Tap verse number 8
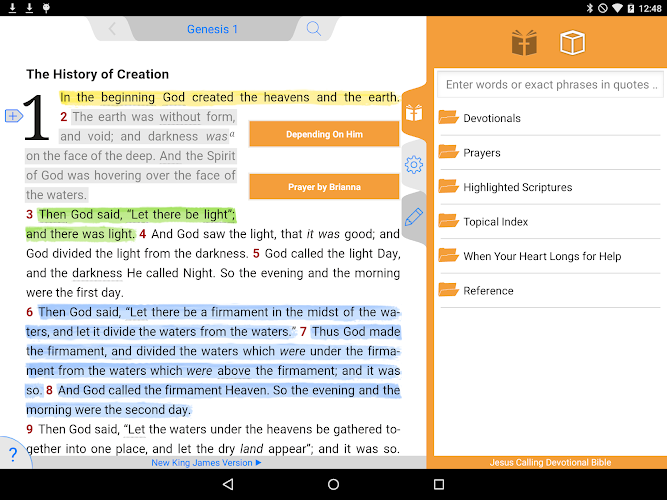667x500 pixels. (49, 390)
